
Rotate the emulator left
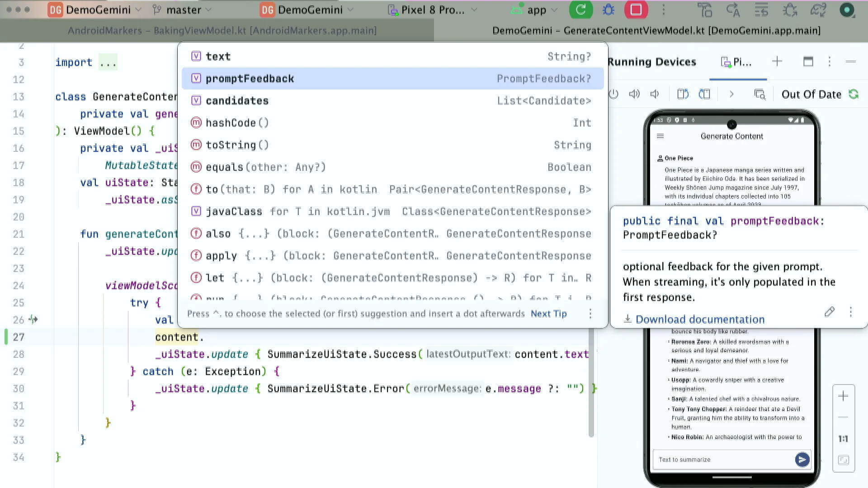click(683, 94)
